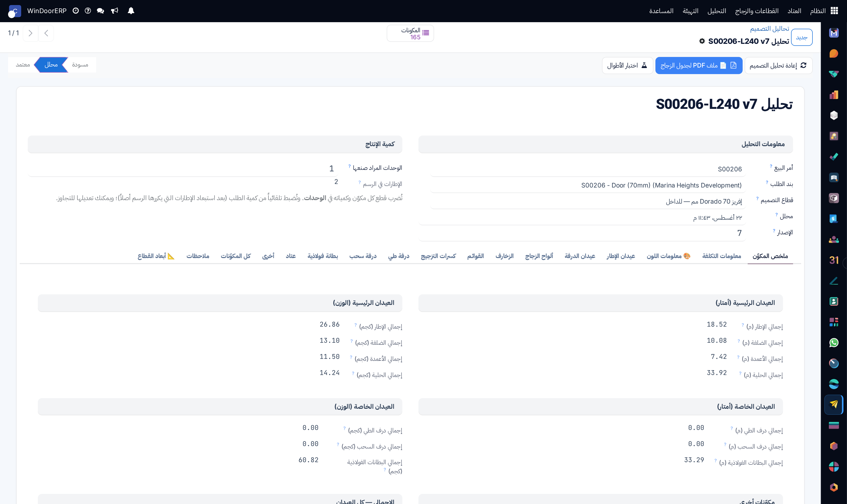Open the apps grid menu icon
Image resolution: width=847 pixels, height=504 pixels.
(834, 11)
